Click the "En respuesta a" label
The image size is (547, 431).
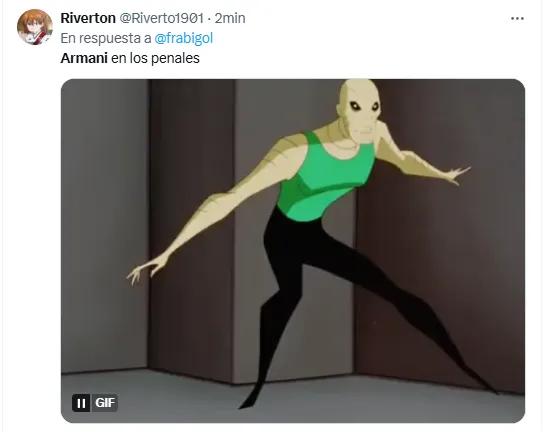(106, 38)
